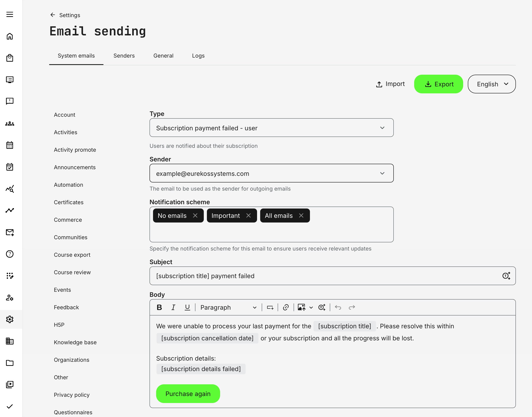Click the green Export button
The width and height of the screenshot is (532, 417).
coord(438,84)
